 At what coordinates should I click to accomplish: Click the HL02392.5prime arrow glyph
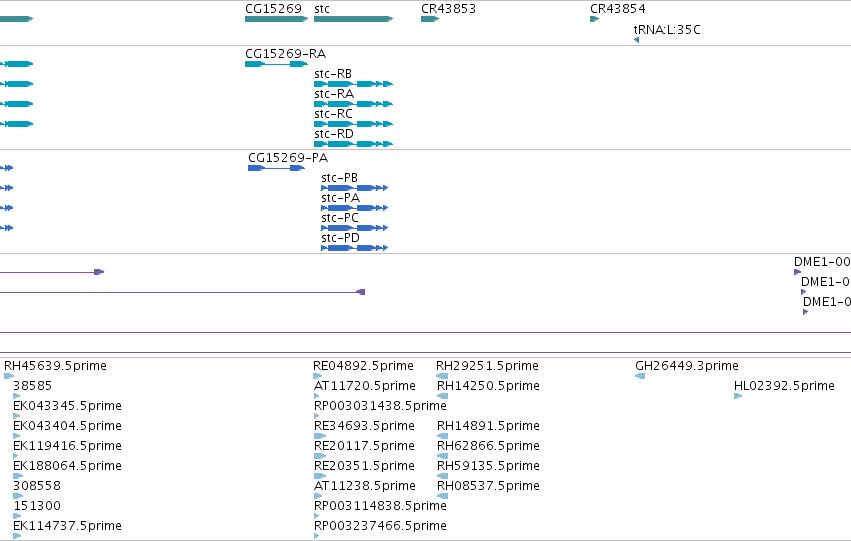coord(738,396)
